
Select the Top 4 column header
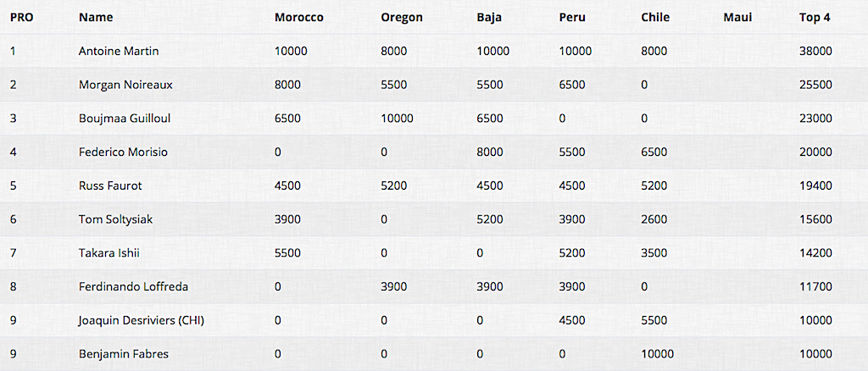[815, 17]
